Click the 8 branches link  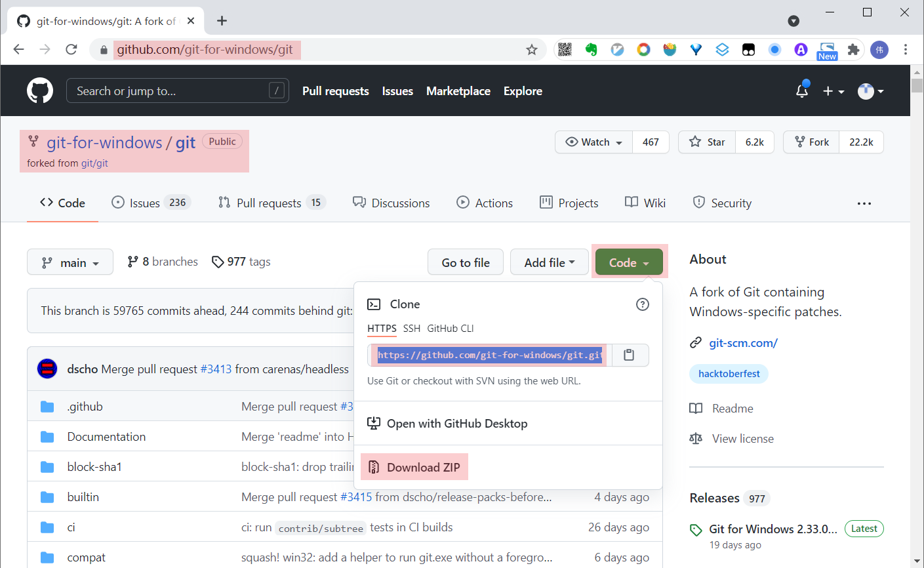163,262
